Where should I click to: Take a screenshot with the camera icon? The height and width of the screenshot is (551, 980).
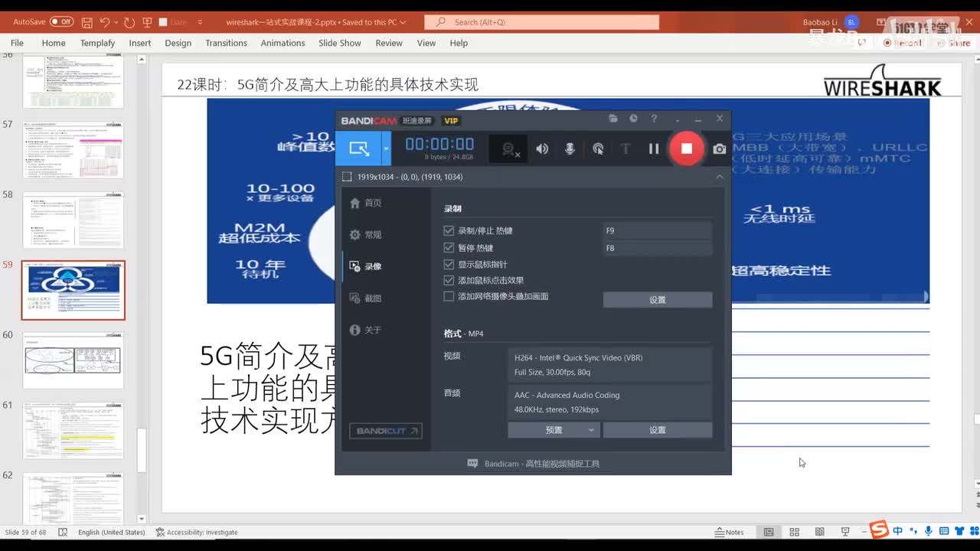pos(720,149)
